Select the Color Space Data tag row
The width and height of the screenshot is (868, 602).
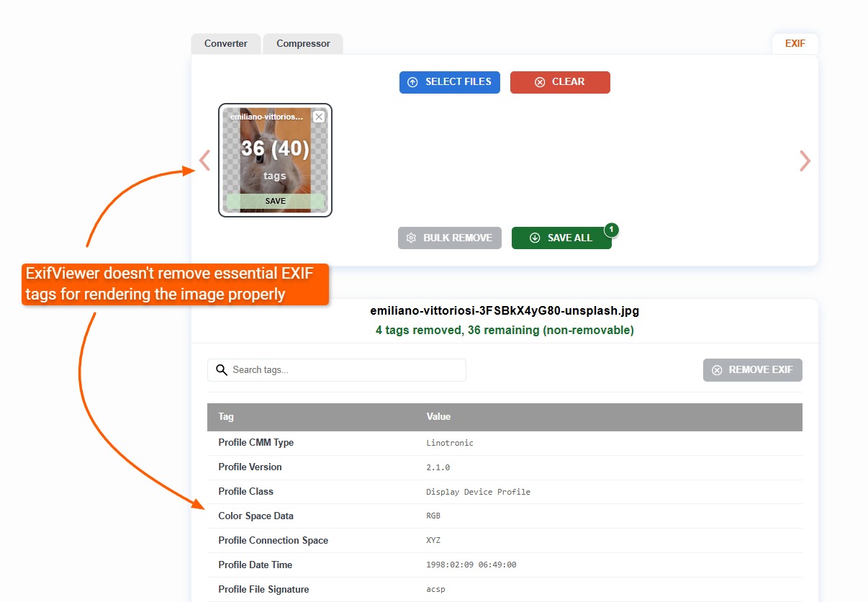click(x=504, y=516)
